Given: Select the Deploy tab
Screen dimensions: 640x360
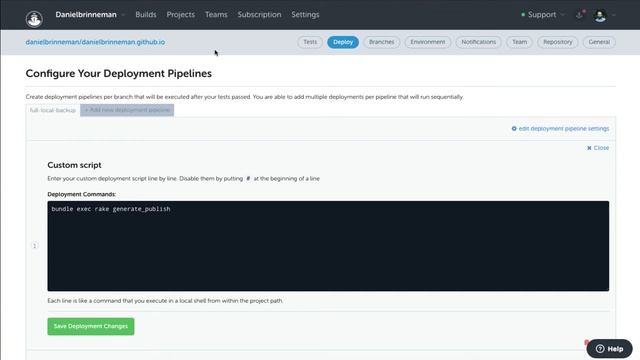Looking at the screenshot, I should pyautogui.click(x=343, y=42).
